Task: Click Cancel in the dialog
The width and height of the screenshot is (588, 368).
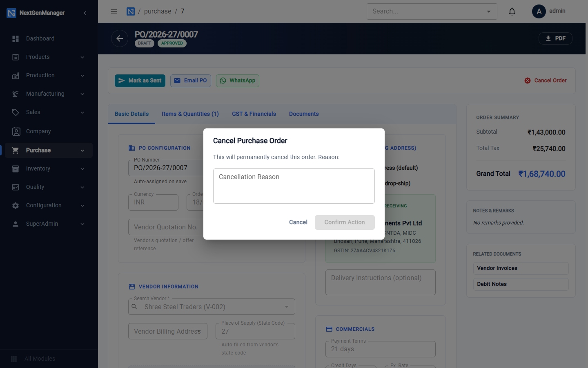Action: pyautogui.click(x=298, y=222)
